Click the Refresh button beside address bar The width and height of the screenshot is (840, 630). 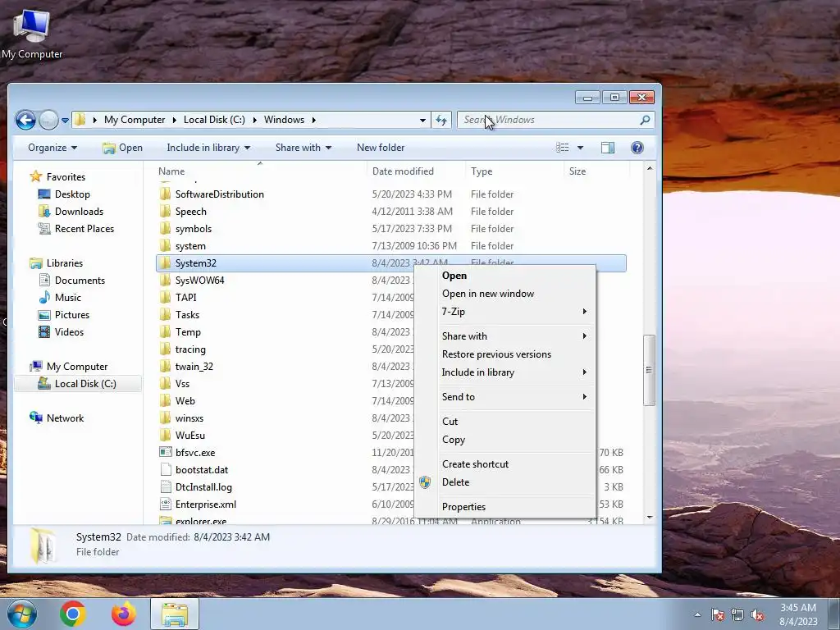click(x=441, y=120)
